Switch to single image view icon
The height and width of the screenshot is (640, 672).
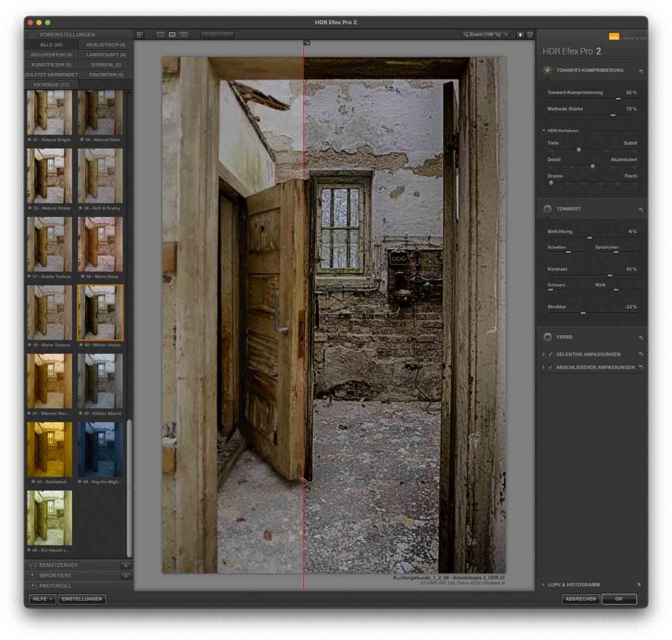pos(160,34)
